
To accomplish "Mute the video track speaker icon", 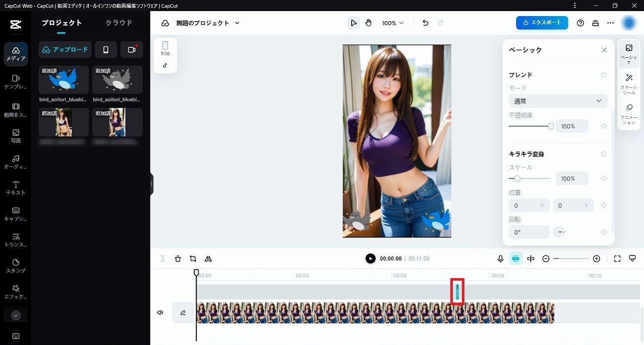I will 160,313.
